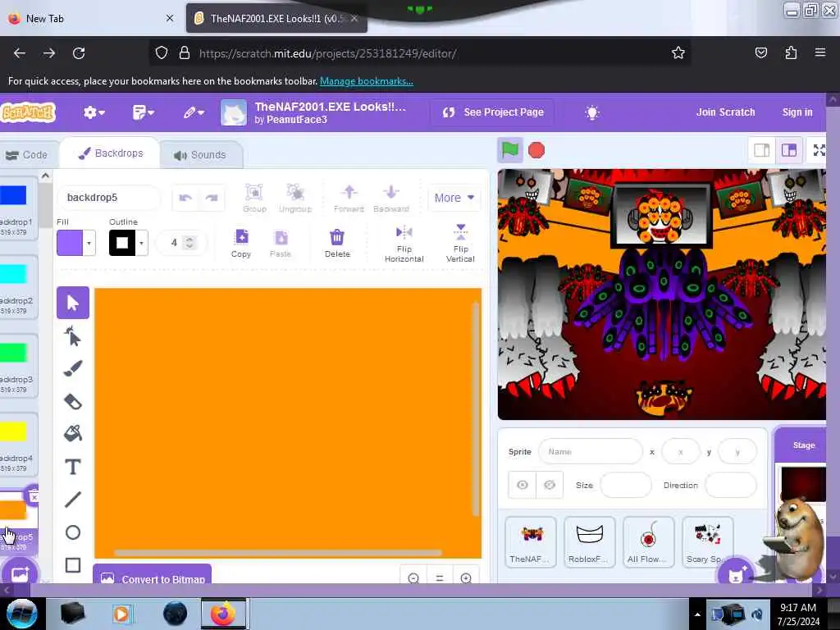840x630 pixels.
Task: Select the Eraser tool
Action: pos(73,402)
